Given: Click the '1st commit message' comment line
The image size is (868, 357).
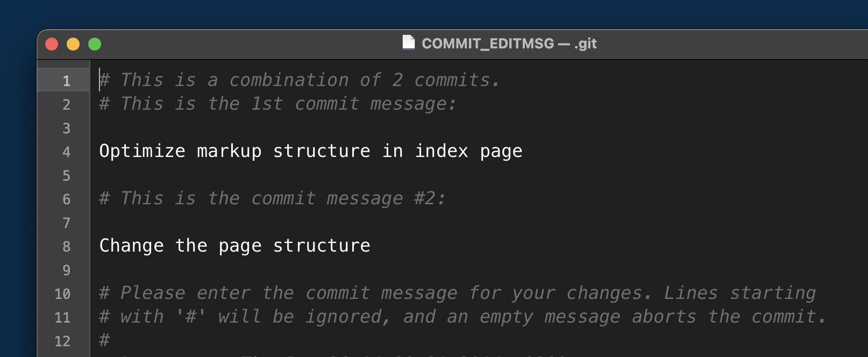Looking at the screenshot, I should point(277,104).
